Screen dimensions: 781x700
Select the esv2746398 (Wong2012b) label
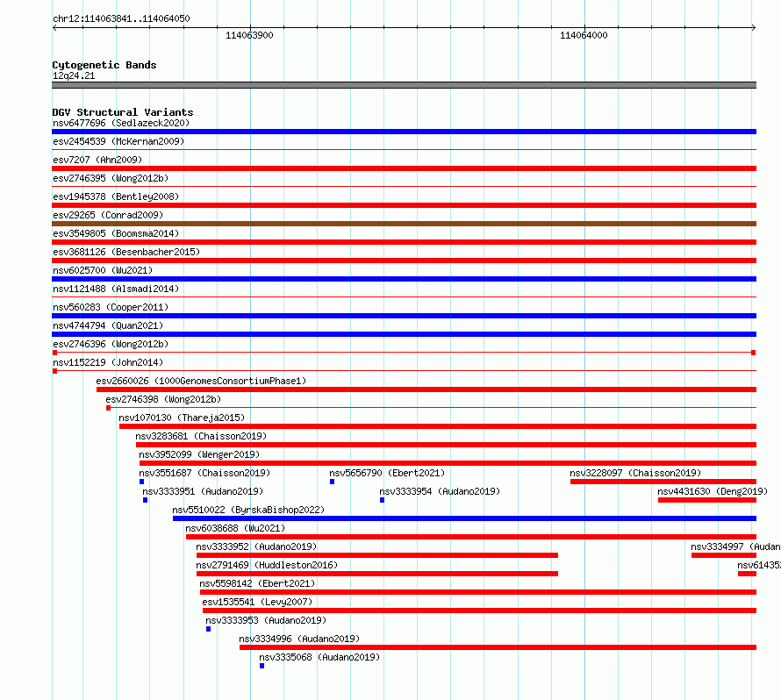coord(163,399)
